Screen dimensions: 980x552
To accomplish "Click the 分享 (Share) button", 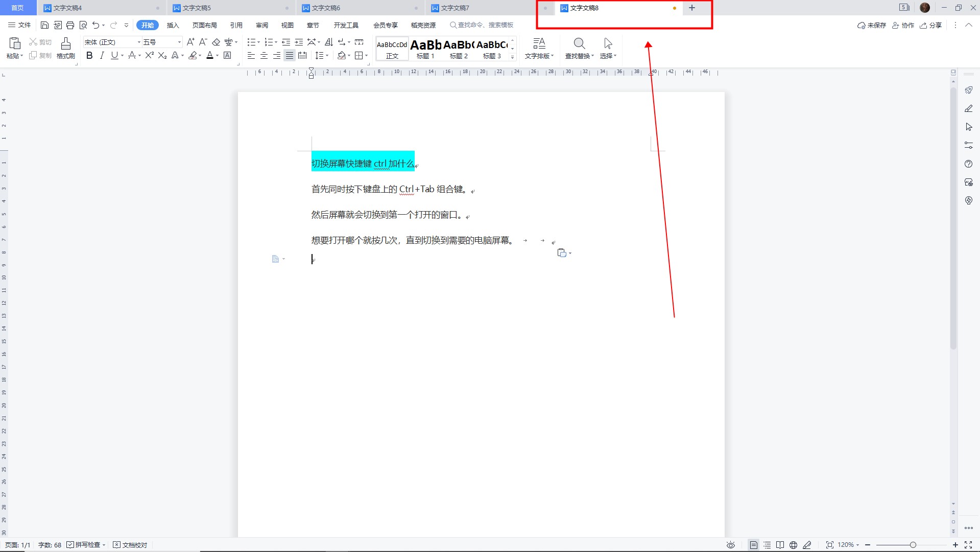I will (931, 25).
